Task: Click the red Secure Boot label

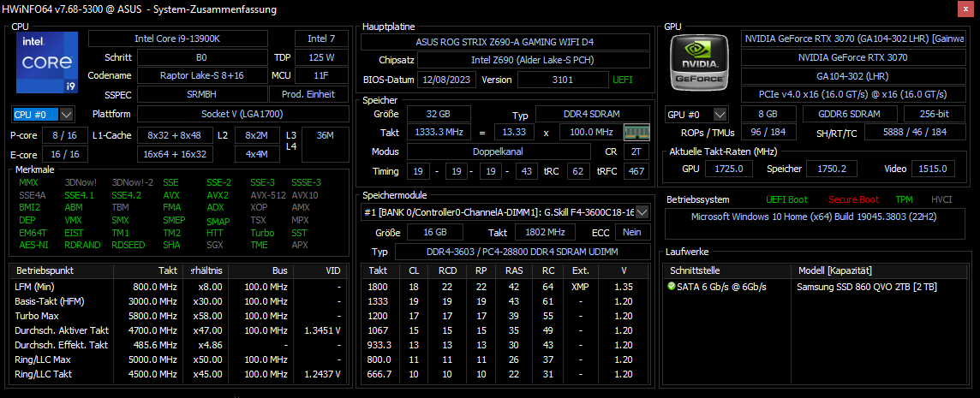Action: (854, 200)
